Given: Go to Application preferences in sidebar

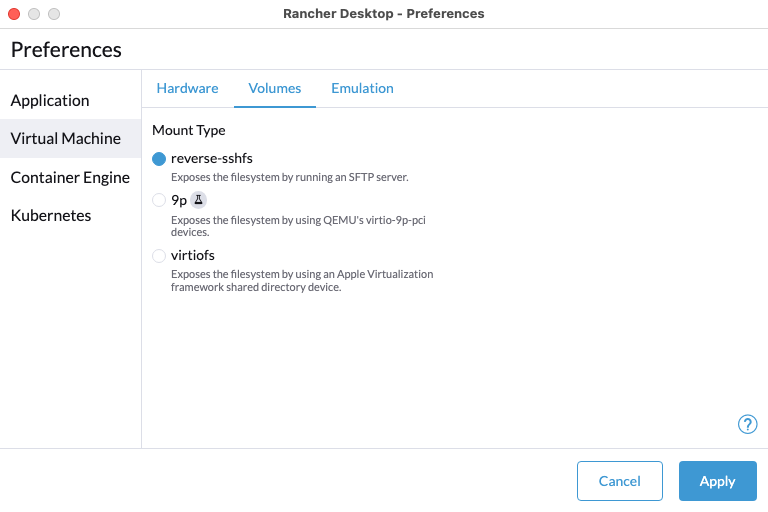Looking at the screenshot, I should 50,100.
